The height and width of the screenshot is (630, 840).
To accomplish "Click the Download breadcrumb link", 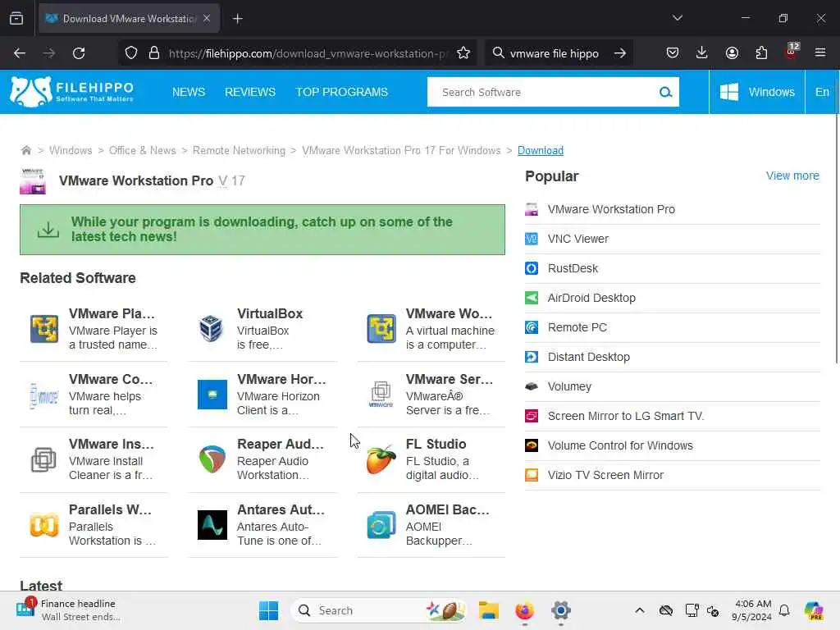I will tap(540, 151).
